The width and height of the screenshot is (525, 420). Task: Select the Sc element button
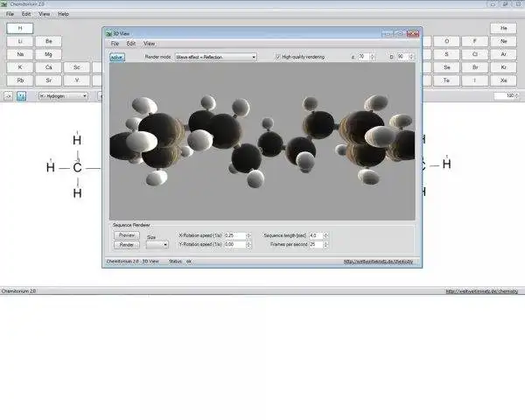tap(77, 67)
